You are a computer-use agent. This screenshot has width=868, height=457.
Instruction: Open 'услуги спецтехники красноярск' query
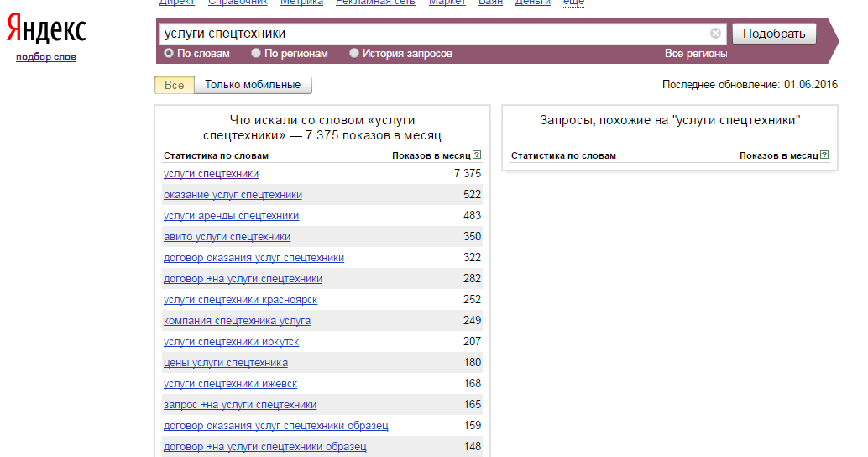(240, 300)
